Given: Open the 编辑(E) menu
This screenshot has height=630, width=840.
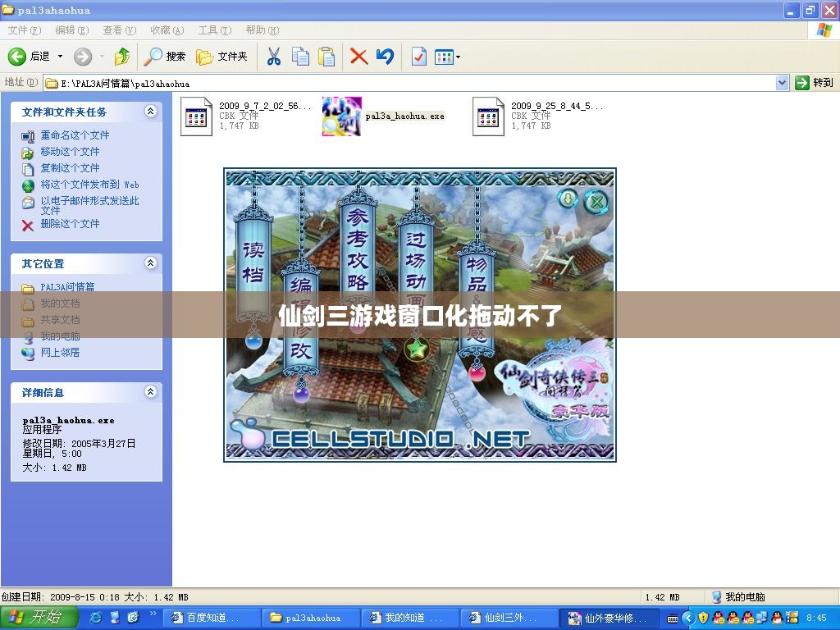Looking at the screenshot, I should [72, 30].
